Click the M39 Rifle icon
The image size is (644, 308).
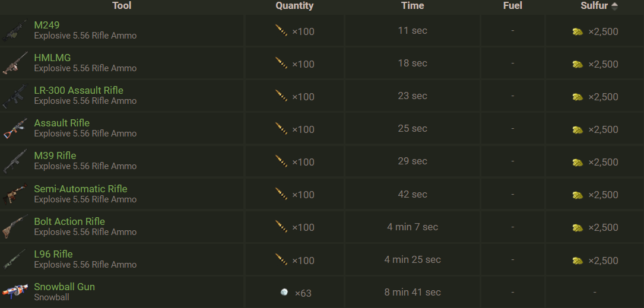click(14, 161)
